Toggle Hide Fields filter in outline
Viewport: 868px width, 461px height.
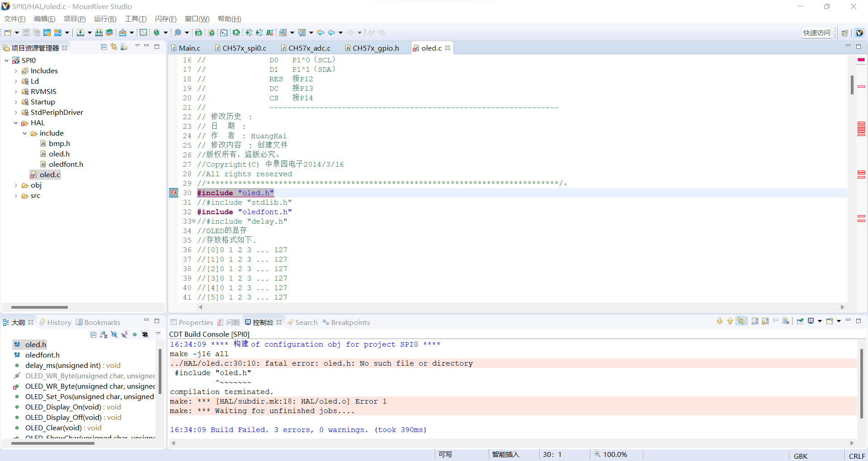click(x=114, y=334)
